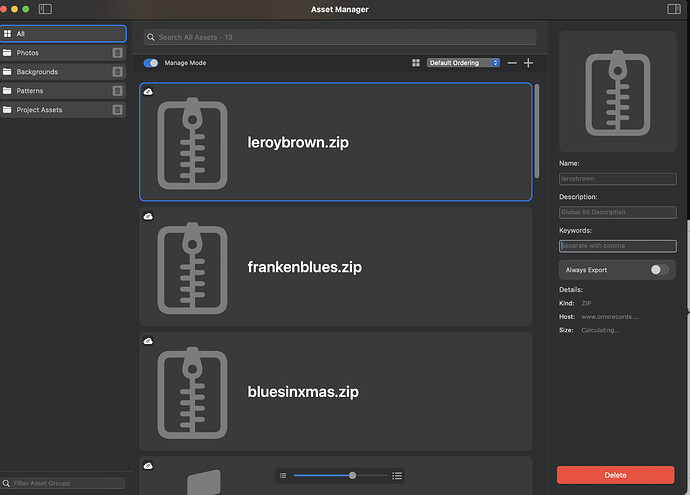The image size is (690, 495).
Task: Click cloud icon on frankenblues.zip
Action: (148, 216)
